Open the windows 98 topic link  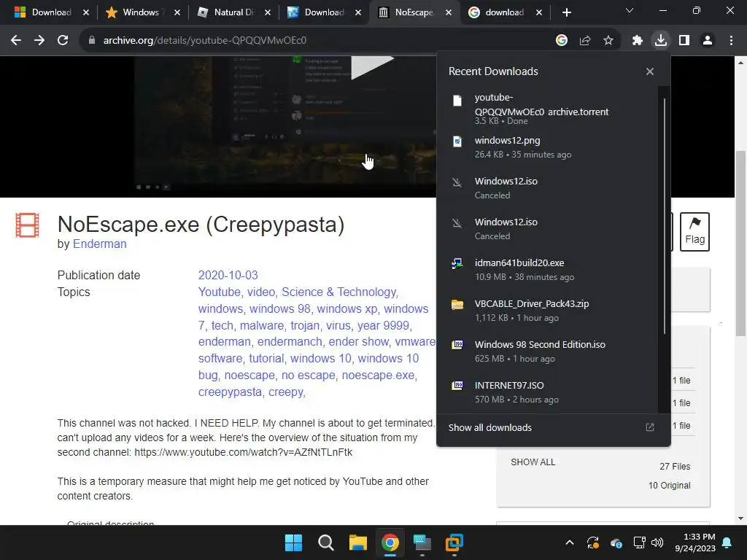point(279,308)
